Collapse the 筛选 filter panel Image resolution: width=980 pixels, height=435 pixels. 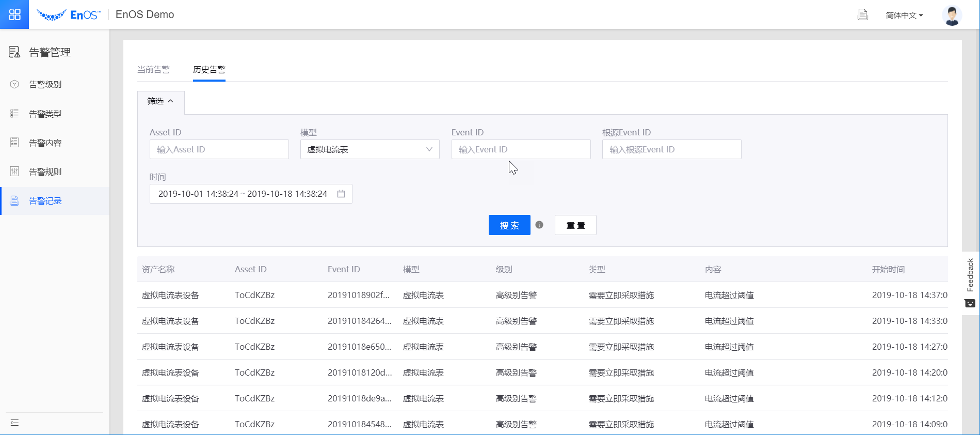(160, 101)
